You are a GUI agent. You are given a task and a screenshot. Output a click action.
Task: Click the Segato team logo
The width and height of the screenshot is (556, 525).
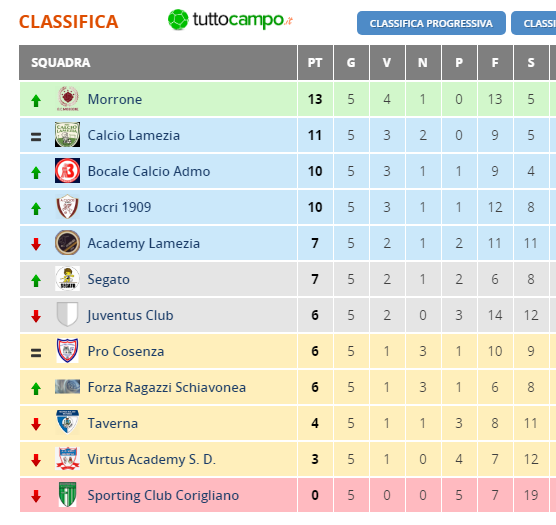67,279
